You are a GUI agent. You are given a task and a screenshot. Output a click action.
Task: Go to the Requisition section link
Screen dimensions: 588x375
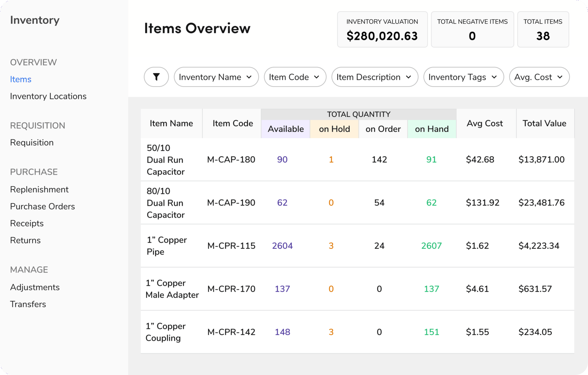[x=32, y=143]
